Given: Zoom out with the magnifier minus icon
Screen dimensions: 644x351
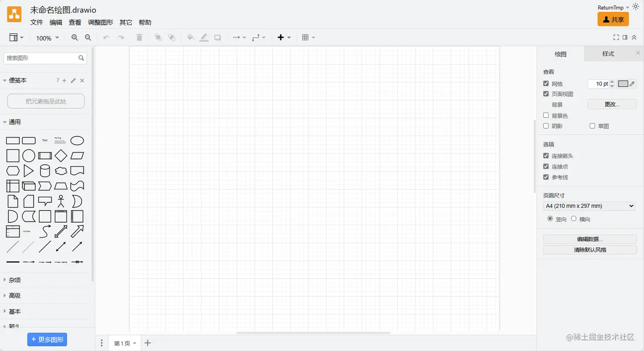Looking at the screenshot, I should pyautogui.click(x=88, y=37).
